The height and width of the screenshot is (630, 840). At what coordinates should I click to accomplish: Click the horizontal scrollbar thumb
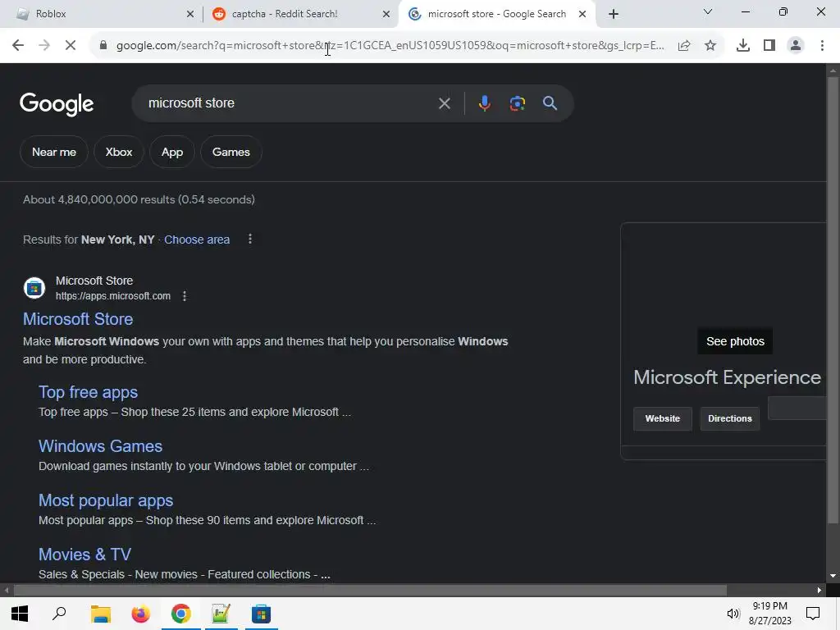[370, 591]
